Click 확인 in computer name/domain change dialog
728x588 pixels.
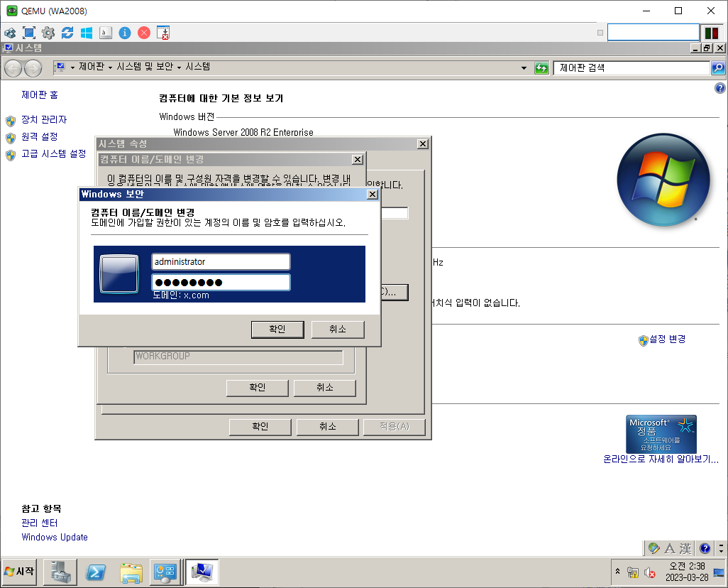point(258,388)
